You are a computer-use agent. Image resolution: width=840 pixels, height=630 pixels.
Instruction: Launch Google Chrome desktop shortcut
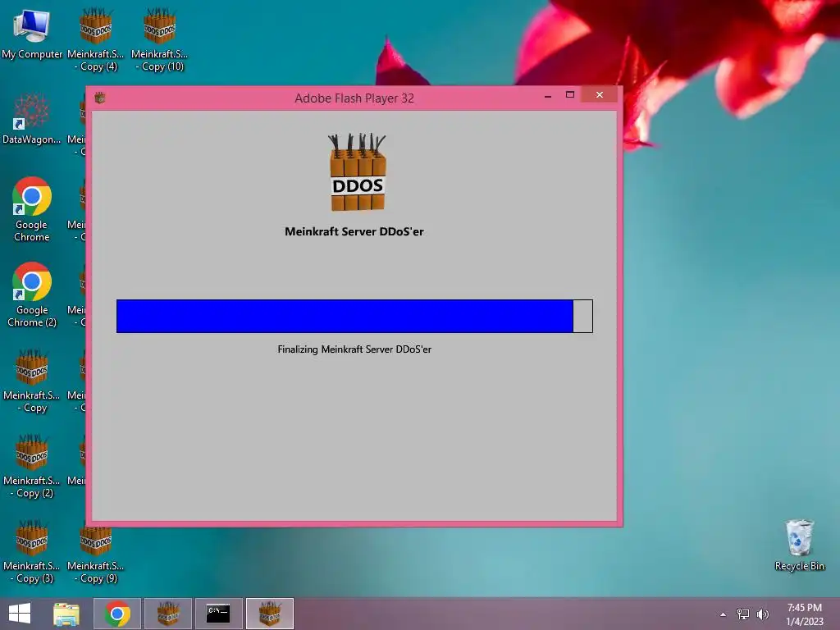click(x=32, y=209)
